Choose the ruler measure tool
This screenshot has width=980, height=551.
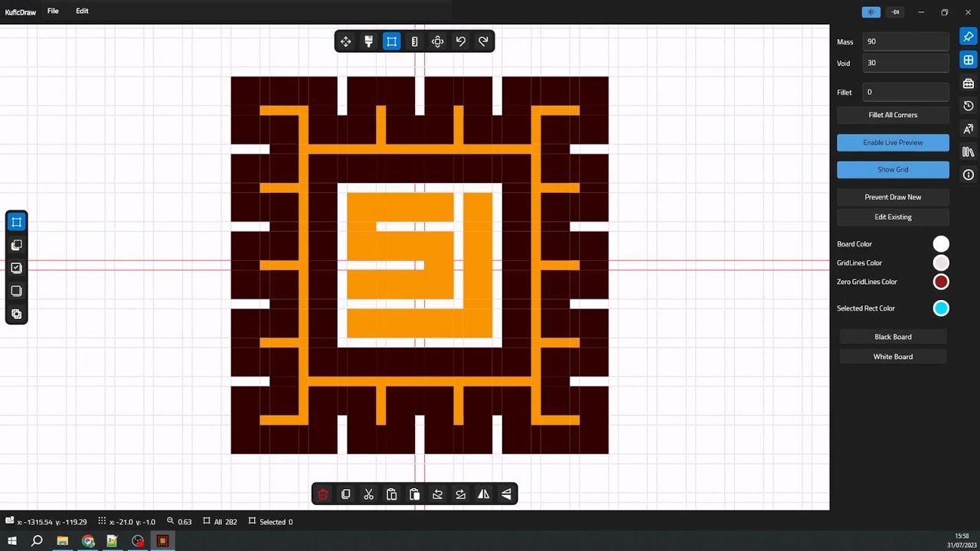click(414, 41)
